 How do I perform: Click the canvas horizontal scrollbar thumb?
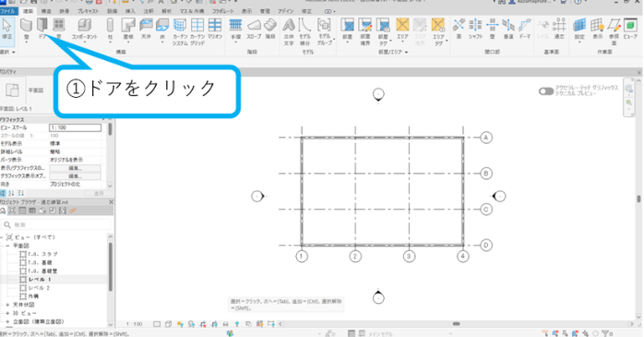pos(457,324)
